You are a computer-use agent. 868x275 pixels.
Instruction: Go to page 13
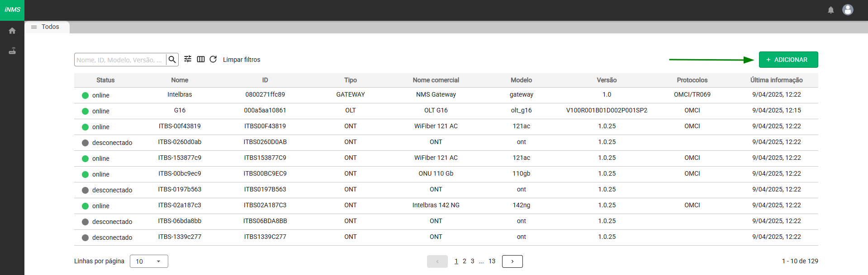pyautogui.click(x=492, y=261)
